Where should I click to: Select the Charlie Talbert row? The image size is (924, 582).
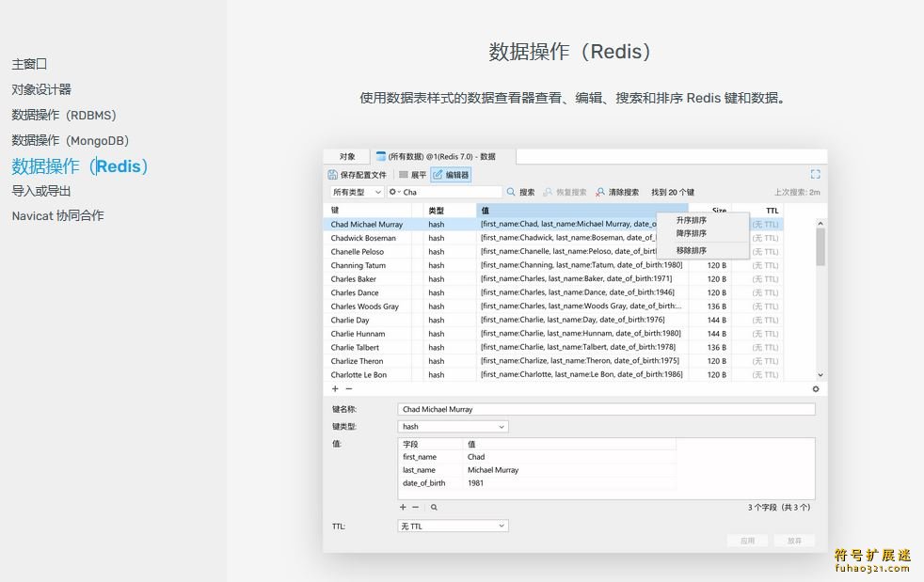(x=553, y=348)
